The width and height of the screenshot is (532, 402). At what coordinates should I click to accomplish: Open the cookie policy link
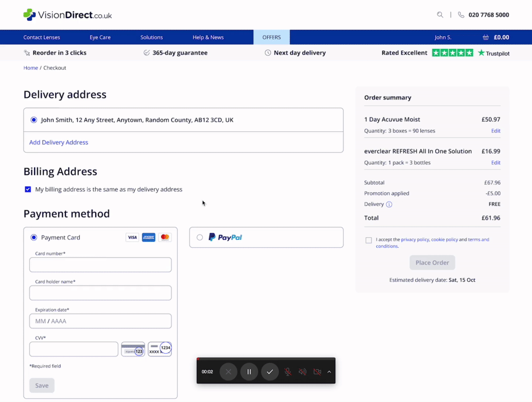pos(444,239)
